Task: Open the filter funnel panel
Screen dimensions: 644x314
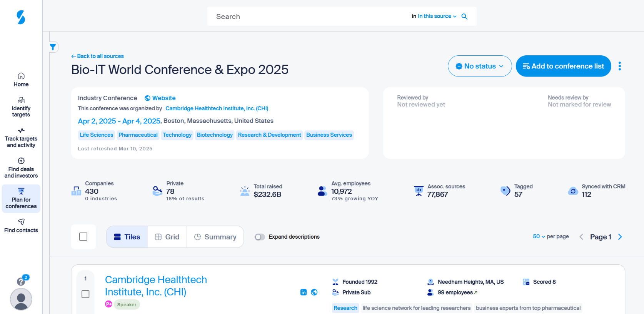Action: pos(53,47)
